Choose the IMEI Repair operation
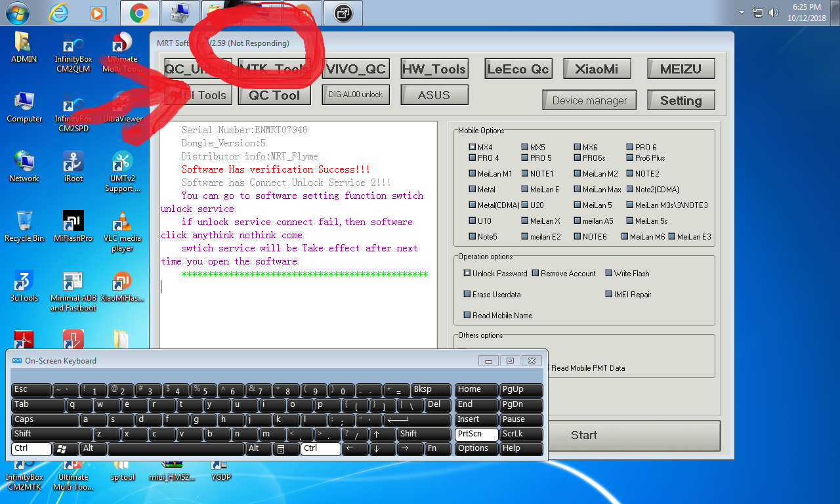Viewport: 840px width, 504px height. click(x=628, y=295)
